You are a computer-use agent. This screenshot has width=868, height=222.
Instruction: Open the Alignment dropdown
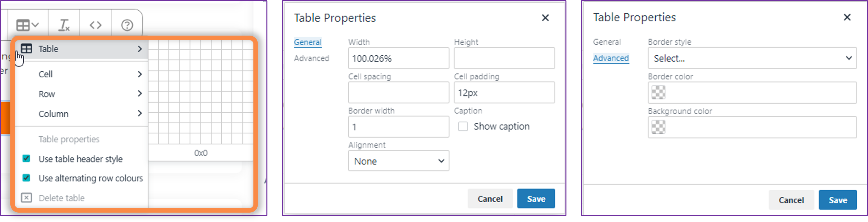point(398,161)
